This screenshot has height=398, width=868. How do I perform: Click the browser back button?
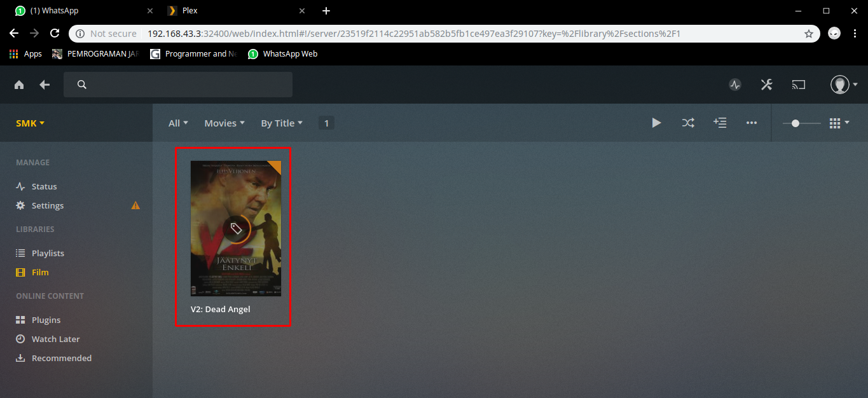pos(14,34)
